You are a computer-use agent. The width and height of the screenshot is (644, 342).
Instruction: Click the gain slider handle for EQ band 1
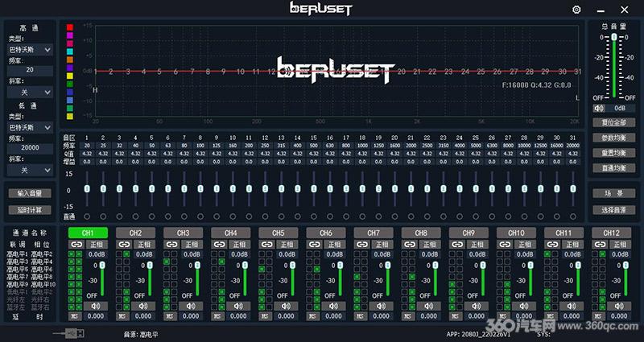(x=87, y=188)
